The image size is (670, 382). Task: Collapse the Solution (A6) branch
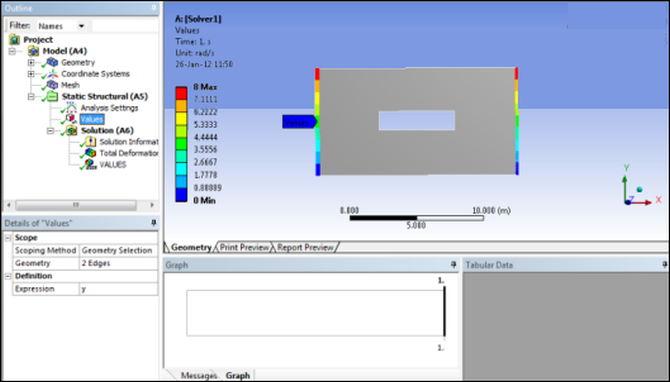50,130
